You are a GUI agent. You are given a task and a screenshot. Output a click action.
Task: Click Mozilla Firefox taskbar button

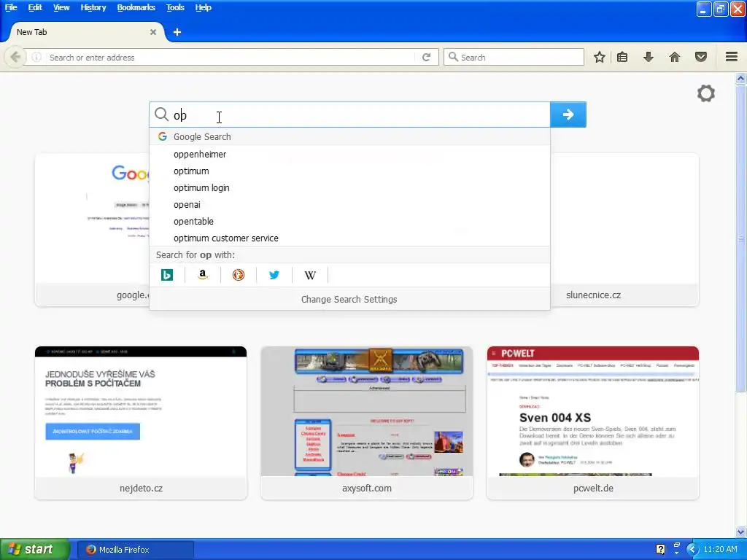click(135, 550)
